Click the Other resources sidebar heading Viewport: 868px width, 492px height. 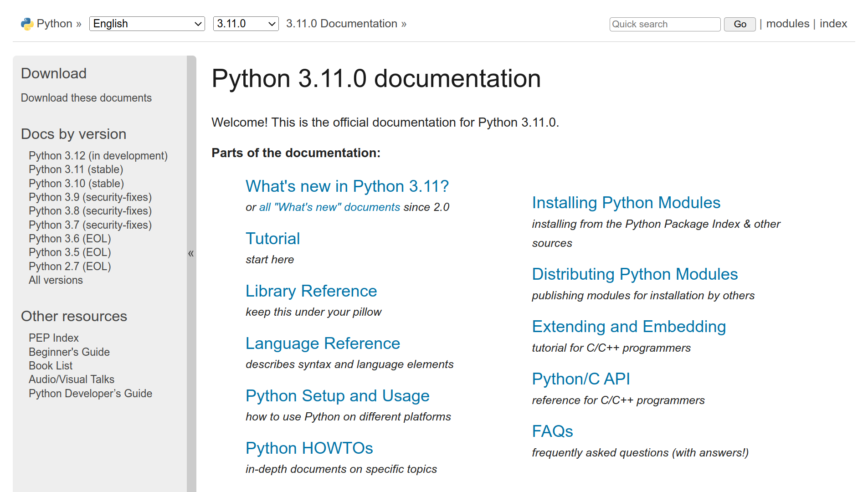(x=74, y=316)
